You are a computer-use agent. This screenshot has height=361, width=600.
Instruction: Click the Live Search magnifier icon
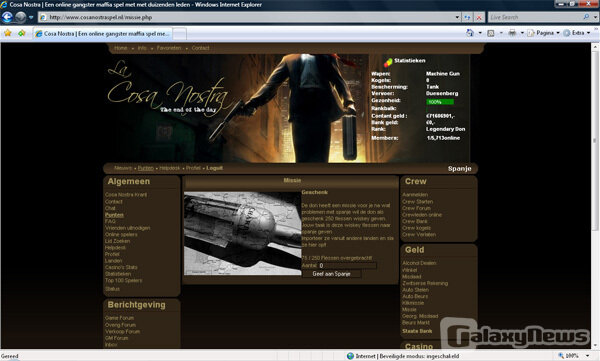click(x=586, y=17)
